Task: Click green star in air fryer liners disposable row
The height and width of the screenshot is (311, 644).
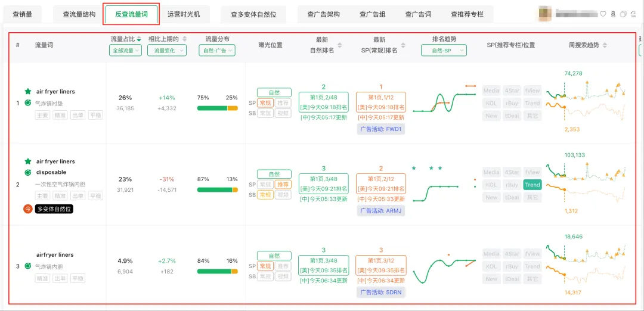Action: (28, 161)
